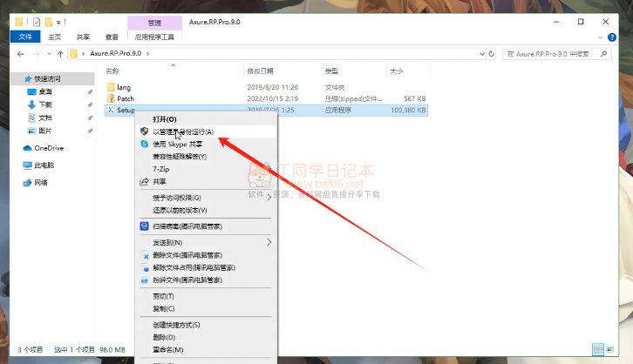
Task: Click the Forward navigation arrow
Action: coord(37,54)
